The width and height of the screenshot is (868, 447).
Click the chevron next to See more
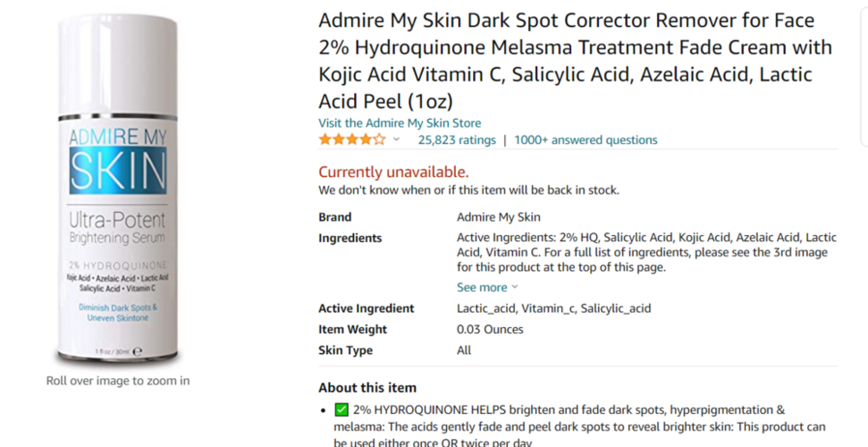(x=515, y=287)
